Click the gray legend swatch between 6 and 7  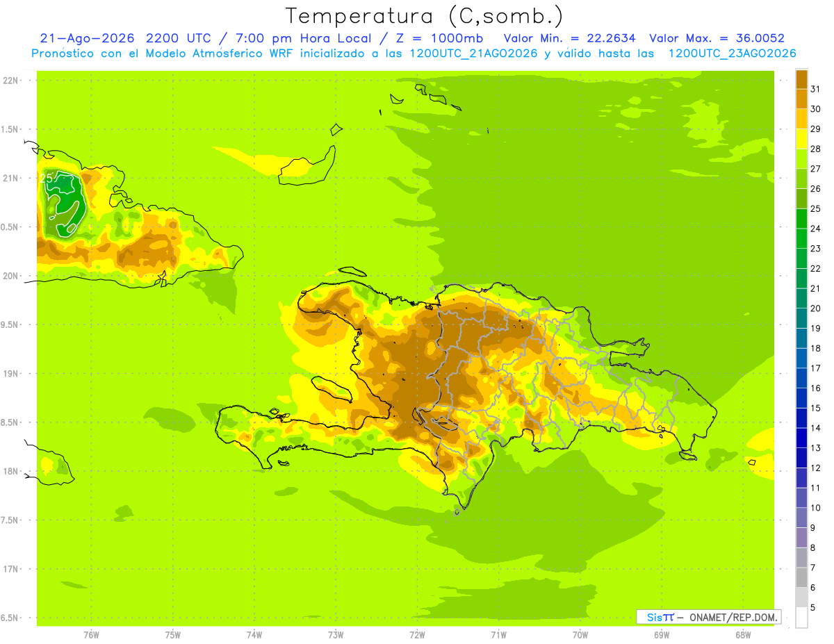coord(801,578)
